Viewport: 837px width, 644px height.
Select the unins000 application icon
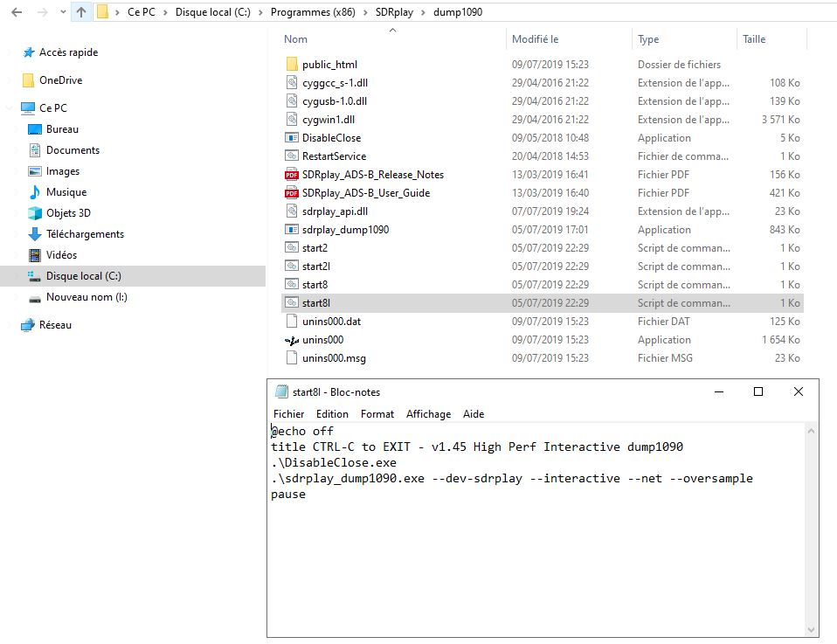(292, 340)
